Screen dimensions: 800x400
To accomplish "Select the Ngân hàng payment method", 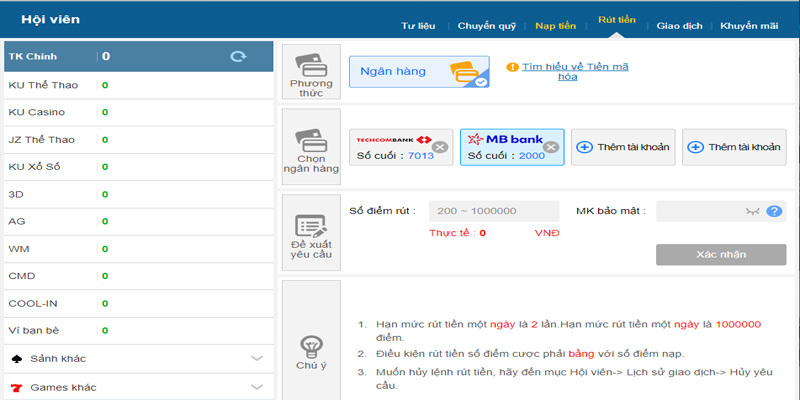I will (x=418, y=72).
